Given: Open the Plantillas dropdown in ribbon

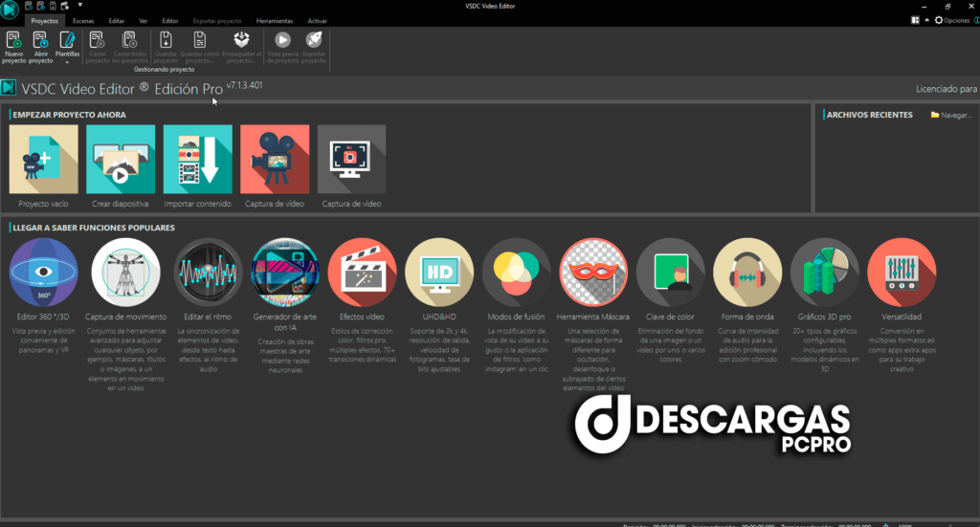Looking at the screenshot, I should [67, 48].
